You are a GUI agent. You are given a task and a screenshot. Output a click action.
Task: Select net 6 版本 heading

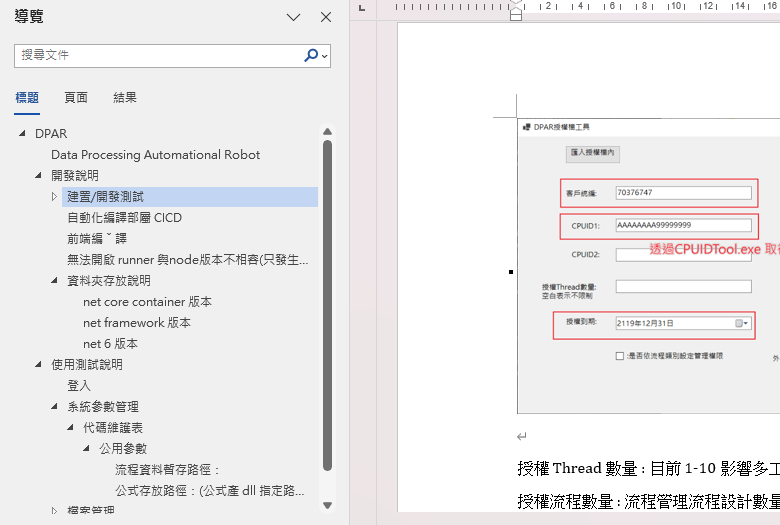coord(110,344)
